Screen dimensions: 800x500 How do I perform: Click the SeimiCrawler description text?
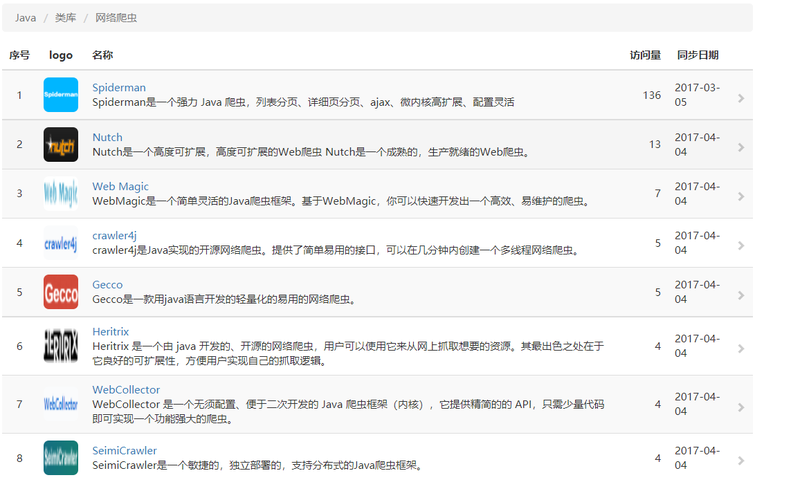257,465
